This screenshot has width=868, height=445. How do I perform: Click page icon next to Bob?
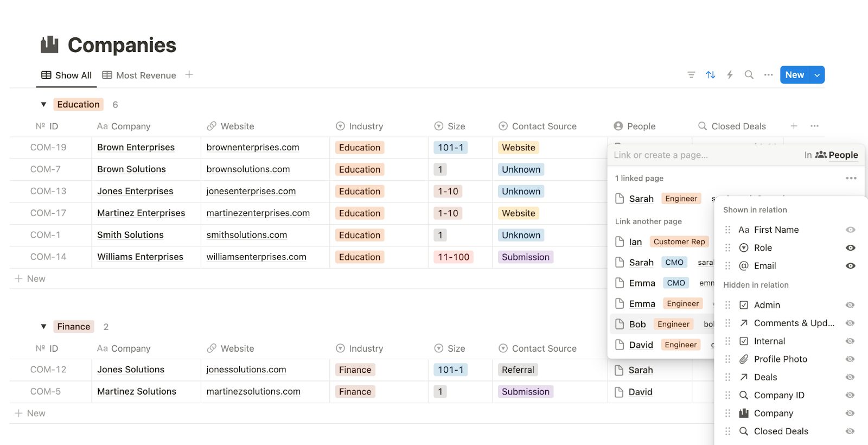(620, 324)
